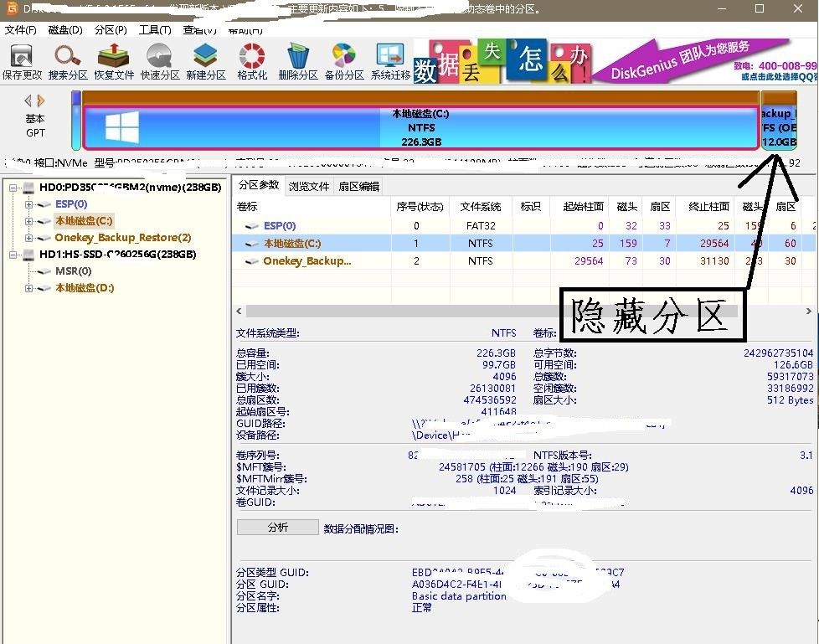This screenshot has width=819, height=644.
Task: Select MSR(0) in the disk tree
Action: pos(73,271)
